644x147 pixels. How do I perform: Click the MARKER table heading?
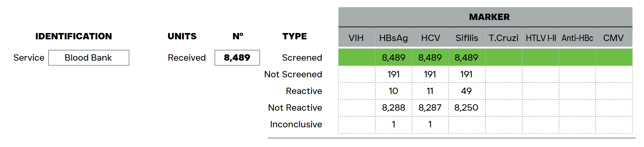[489, 17]
